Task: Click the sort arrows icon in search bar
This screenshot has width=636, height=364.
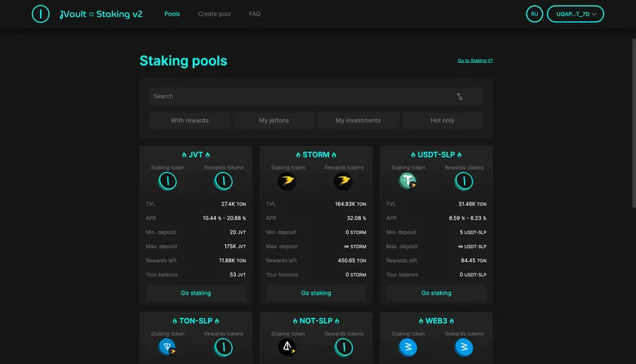Action: click(x=459, y=97)
